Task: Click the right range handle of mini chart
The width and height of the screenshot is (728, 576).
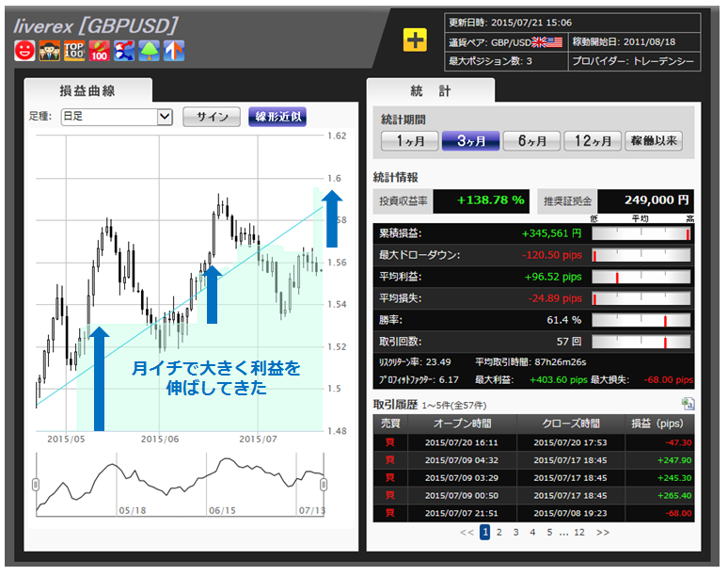Action: pyautogui.click(x=324, y=485)
